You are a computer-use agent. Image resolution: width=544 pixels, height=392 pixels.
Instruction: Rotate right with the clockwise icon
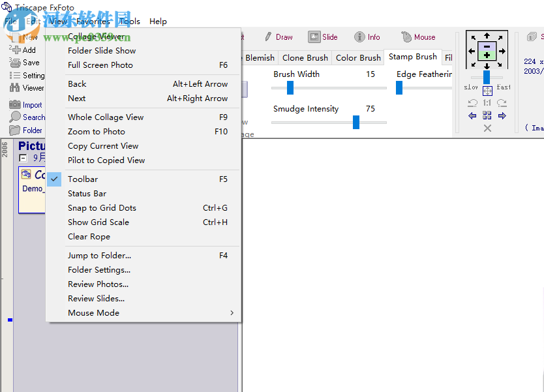(502, 102)
